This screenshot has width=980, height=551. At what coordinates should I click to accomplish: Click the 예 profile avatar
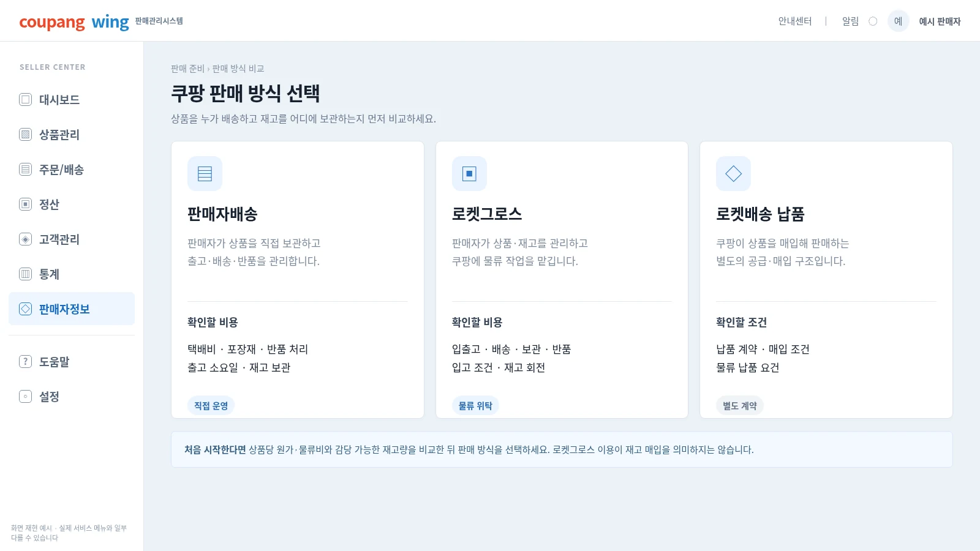[x=898, y=21]
